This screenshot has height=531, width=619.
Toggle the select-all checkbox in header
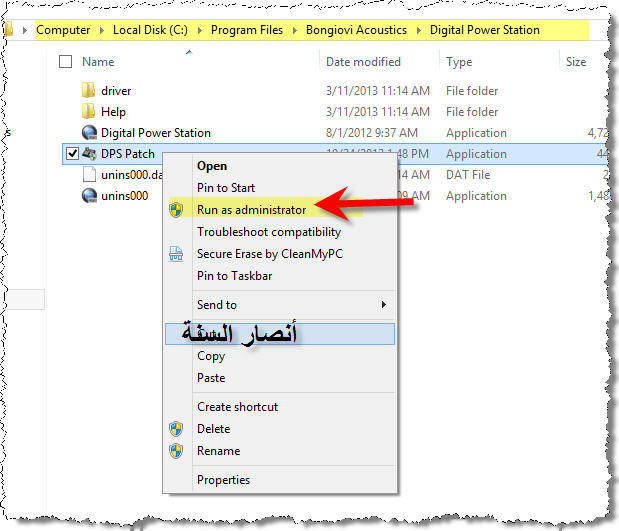click(x=66, y=62)
